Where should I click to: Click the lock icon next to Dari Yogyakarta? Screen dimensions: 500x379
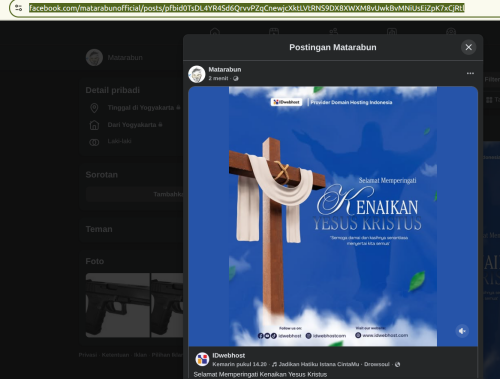160,124
